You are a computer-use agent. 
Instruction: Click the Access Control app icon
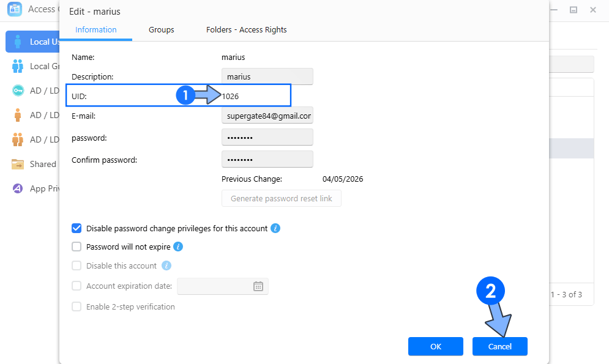pyautogui.click(x=15, y=10)
